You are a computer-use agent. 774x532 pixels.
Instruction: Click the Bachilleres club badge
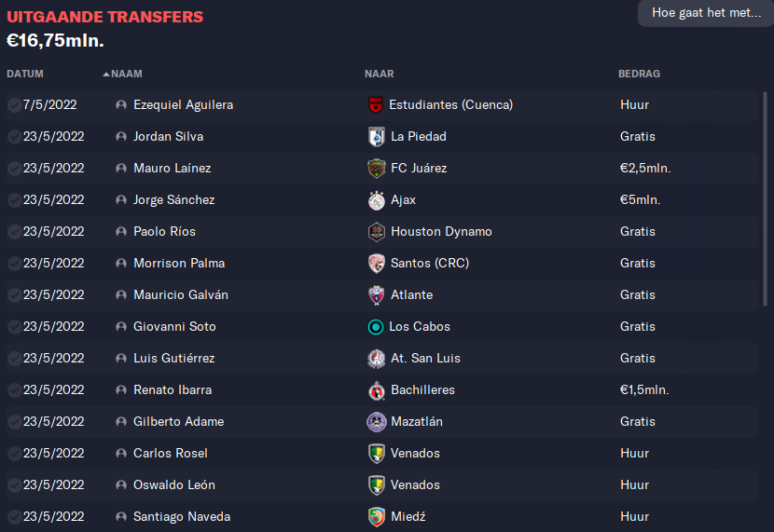pos(376,390)
